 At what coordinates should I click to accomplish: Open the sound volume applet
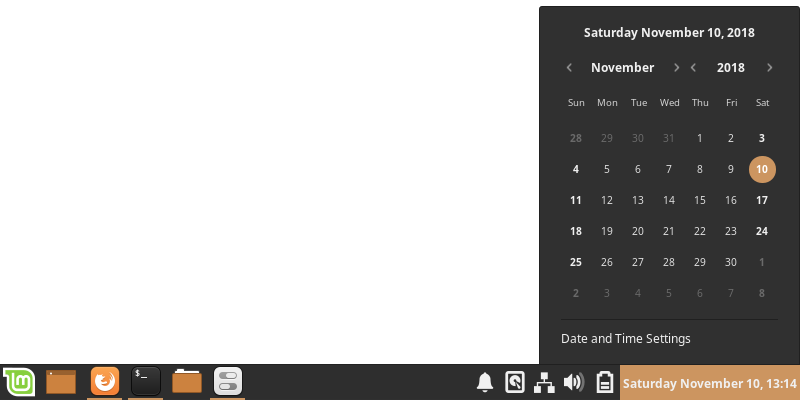tap(574, 382)
